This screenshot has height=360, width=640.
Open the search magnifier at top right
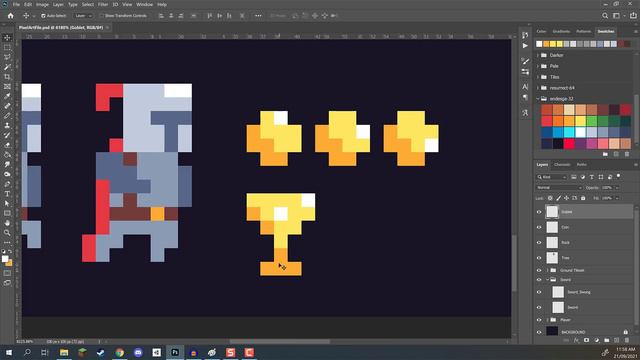(605, 16)
